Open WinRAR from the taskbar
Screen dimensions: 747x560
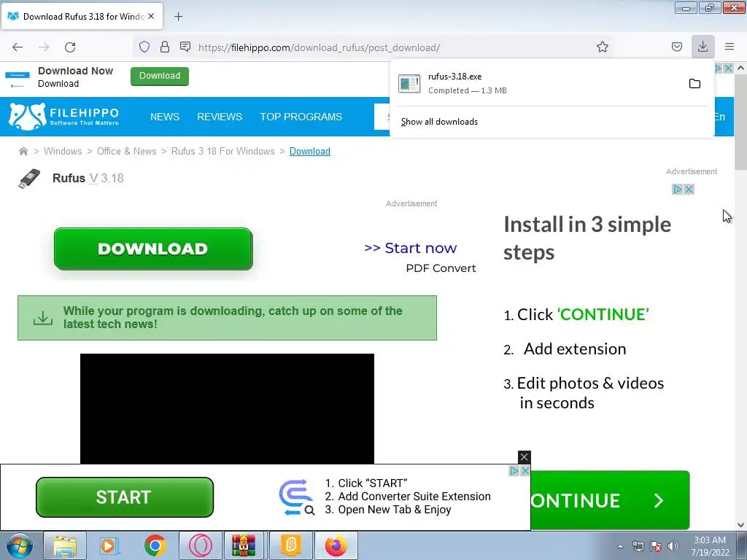244,545
